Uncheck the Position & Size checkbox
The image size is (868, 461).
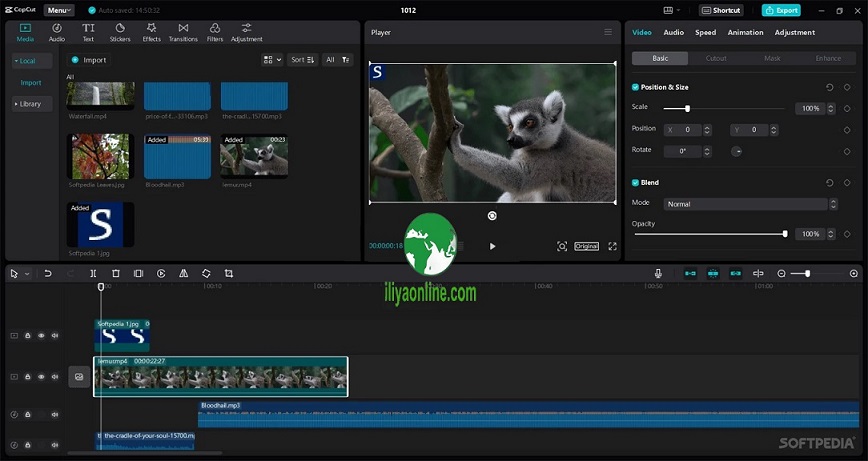(636, 87)
